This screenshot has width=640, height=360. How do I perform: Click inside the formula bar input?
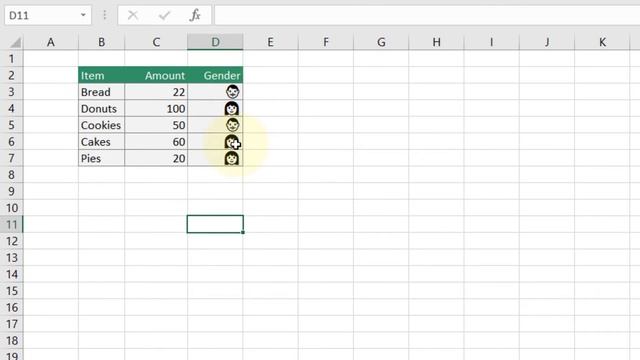click(x=427, y=16)
